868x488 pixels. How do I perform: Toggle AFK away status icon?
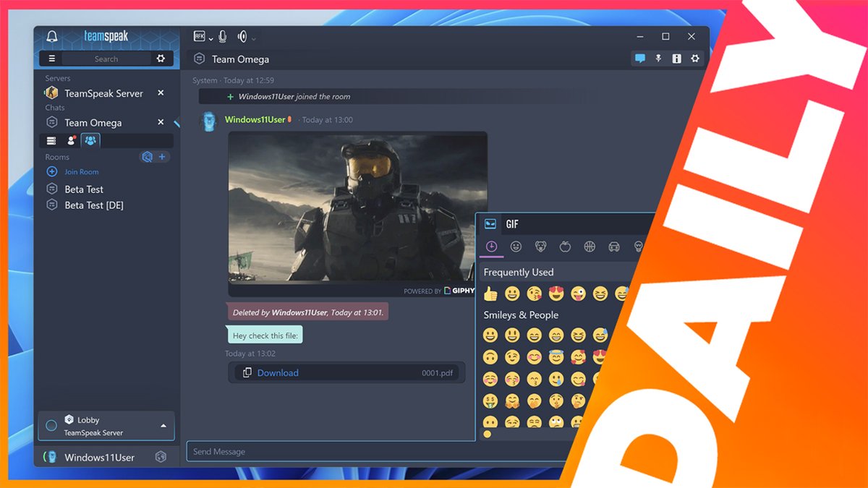pos(200,35)
